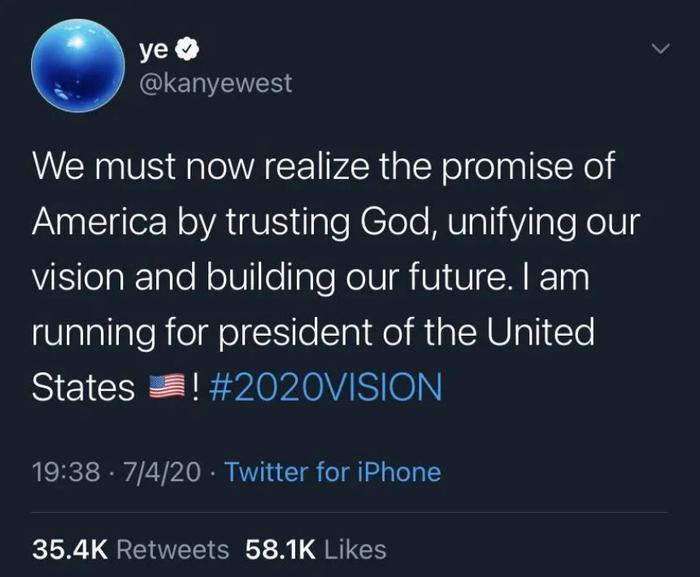View the 58.1K Likes list
Screen dimensions: 700x577
pos(316,550)
